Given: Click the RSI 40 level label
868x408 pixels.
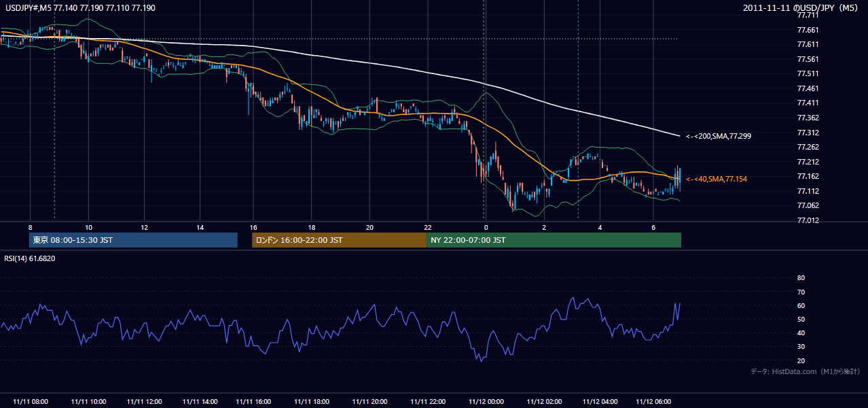Looking at the screenshot, I should tap(801, 333).
